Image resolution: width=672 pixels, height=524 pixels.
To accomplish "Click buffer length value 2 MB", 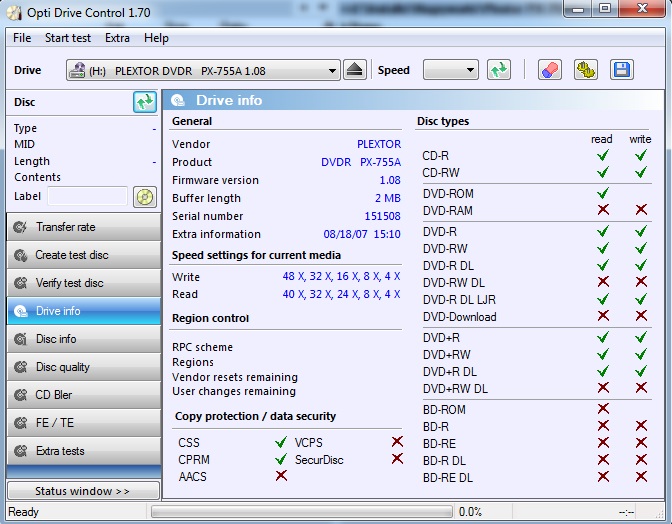I will 387,198.
